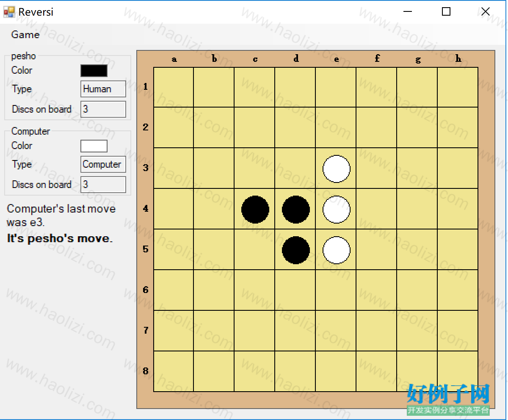Click Computer's Discs on board field

point(103,185)
